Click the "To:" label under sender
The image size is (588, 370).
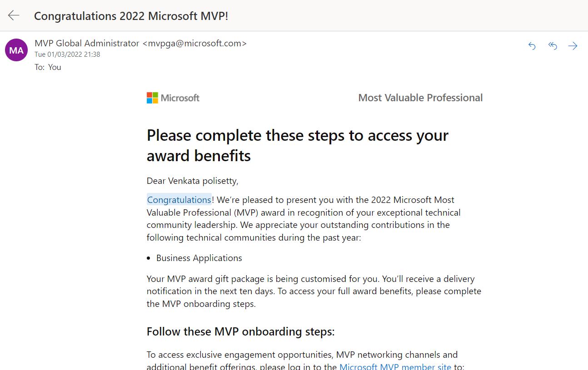tap(40, 67)
